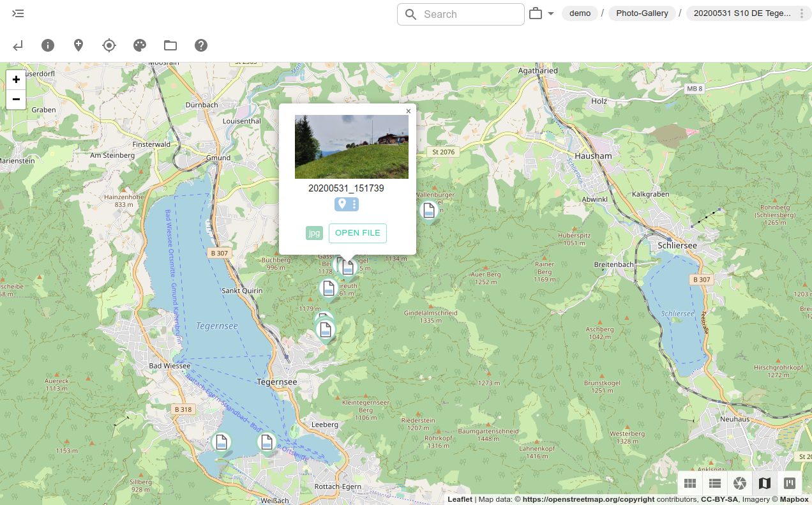Zoom in on the map

(16, 80)
